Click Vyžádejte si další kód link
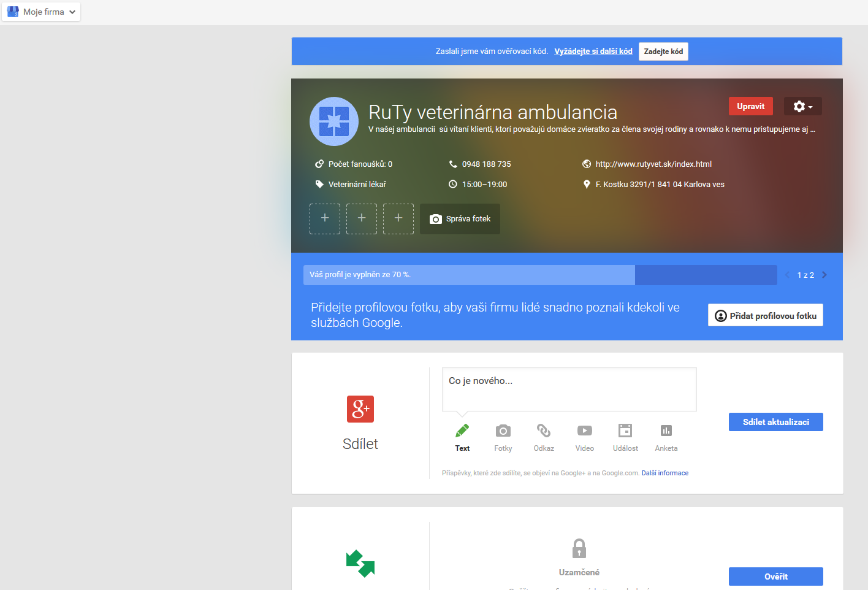Image resolution: width=868 pixels, height=590 pixels. pyautogui.click(x=593, y=52)
